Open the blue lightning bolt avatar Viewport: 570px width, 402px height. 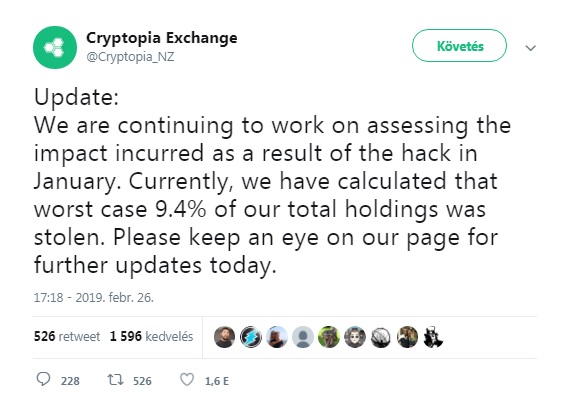251,337
